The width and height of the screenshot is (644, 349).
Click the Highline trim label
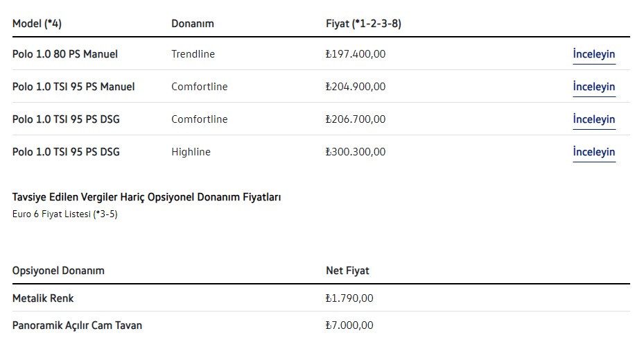coord(191,152)
